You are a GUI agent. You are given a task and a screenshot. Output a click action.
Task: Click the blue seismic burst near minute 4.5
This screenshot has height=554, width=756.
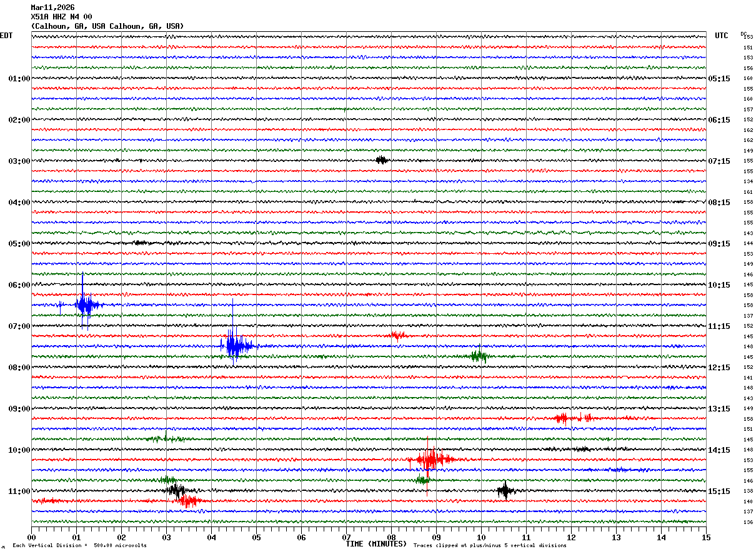point(234,345)
